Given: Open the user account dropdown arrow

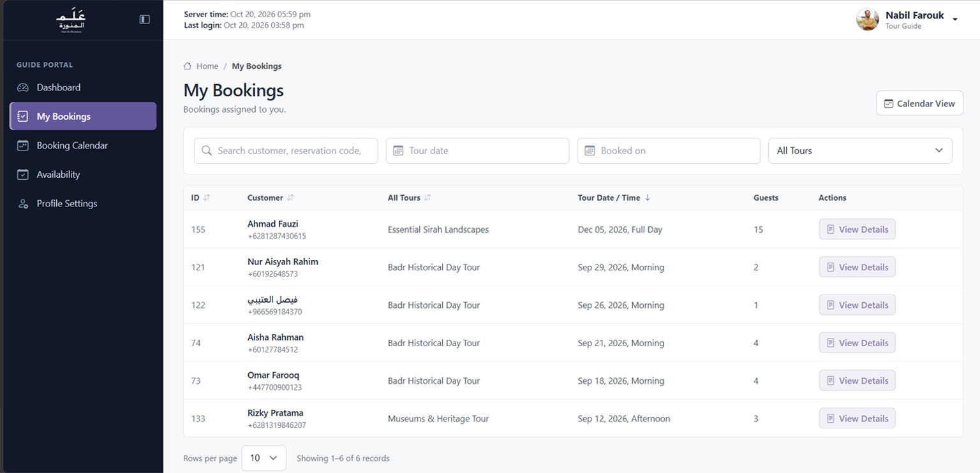Looking at the screenshot, I should pyautogui.click(x=955, y=20).
